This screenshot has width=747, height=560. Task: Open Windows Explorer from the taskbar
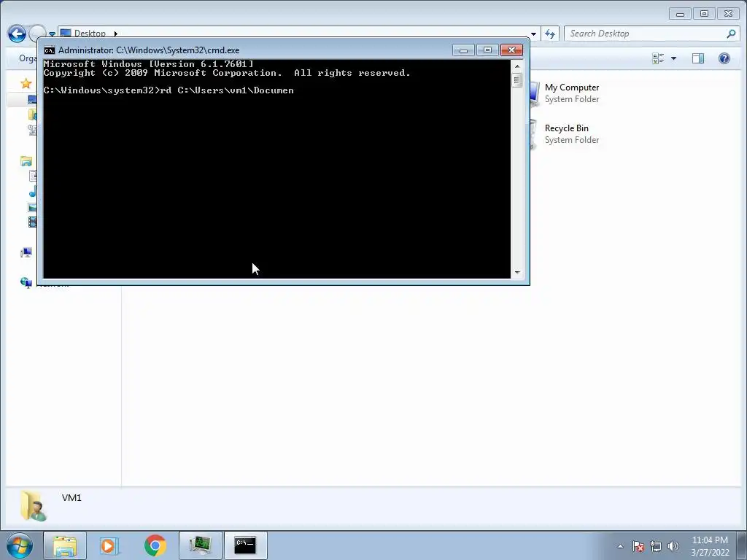coord(65,545)
